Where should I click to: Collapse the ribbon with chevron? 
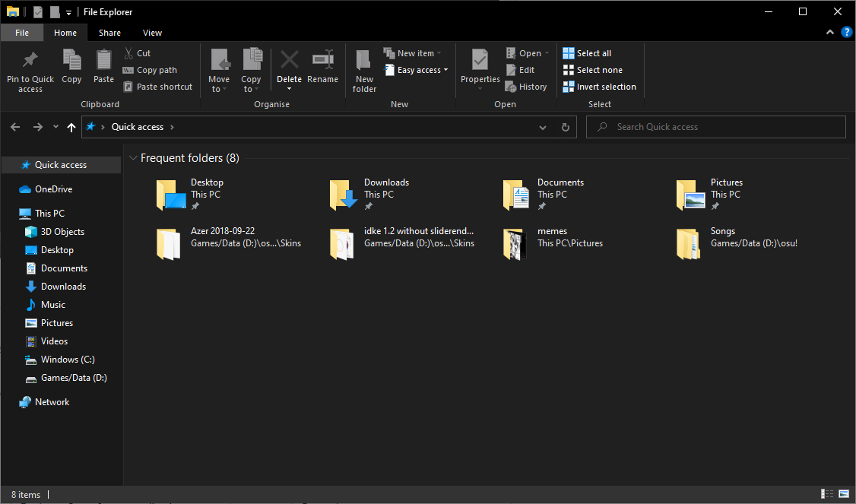(x=830, y=32)
